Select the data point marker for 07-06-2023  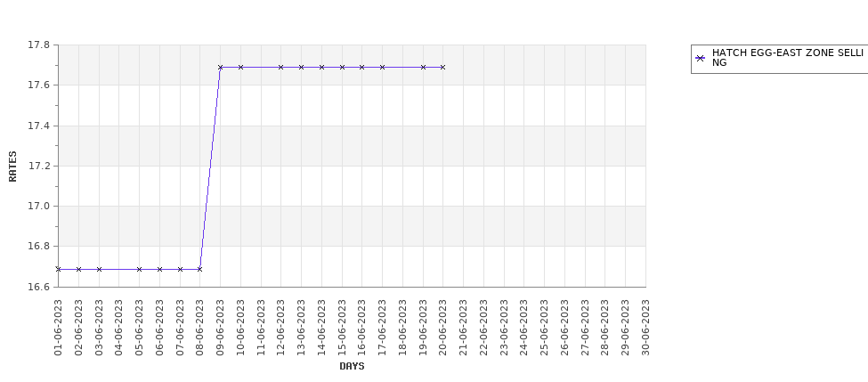coord(180,270)
